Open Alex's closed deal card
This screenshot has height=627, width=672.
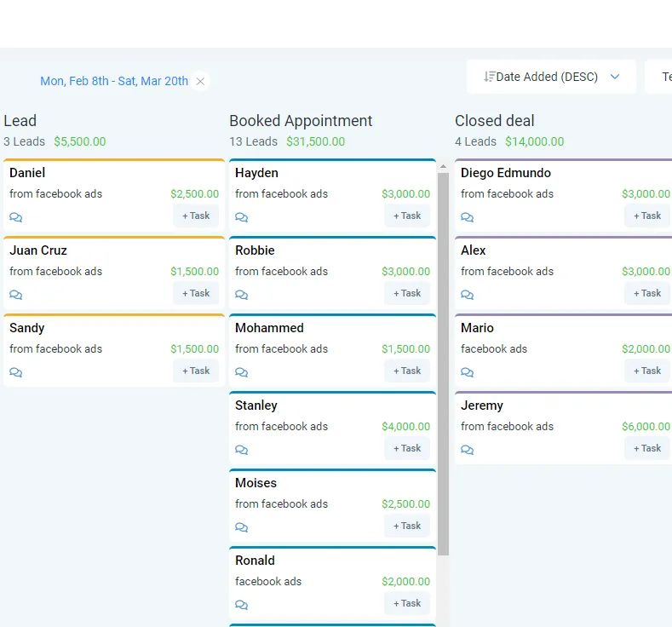(x=545, y=251)
